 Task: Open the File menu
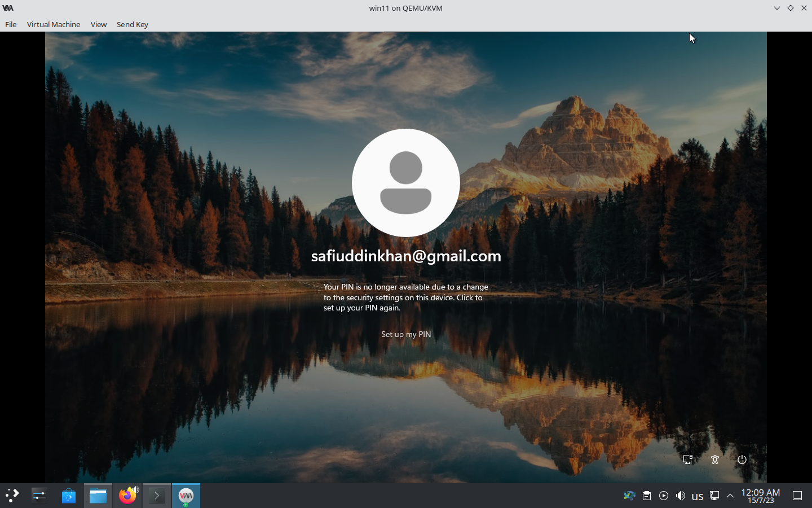pyautogui.click(x=11, y=24)
